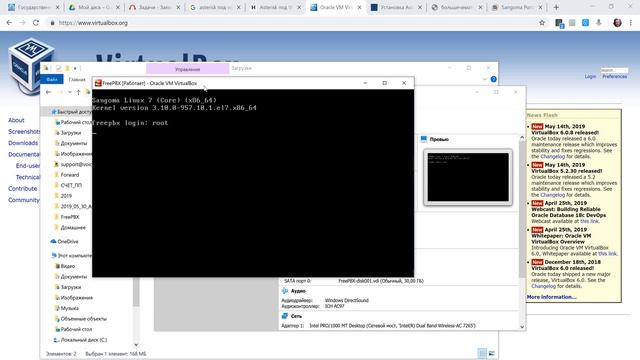Click the microphone extension icon in Chrome
The height and width of the screenshot is (360, 640).
point(599,23)
